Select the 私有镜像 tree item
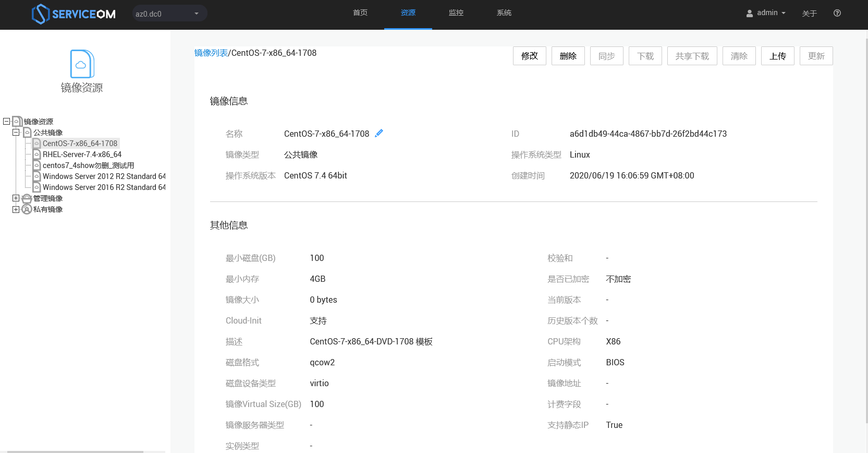868x453 pixels. [x=48, y=209]
